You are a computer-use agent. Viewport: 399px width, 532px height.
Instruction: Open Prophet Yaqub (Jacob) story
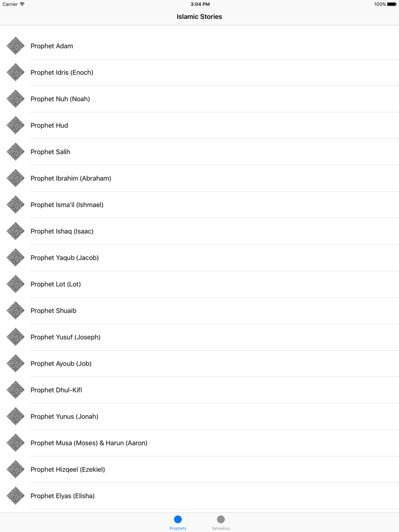tap(64, 258)
